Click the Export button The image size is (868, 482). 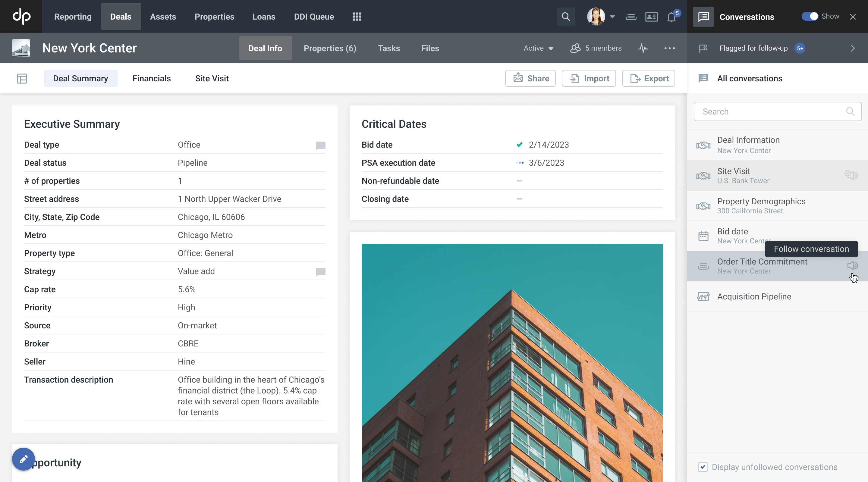pos(648,79)
